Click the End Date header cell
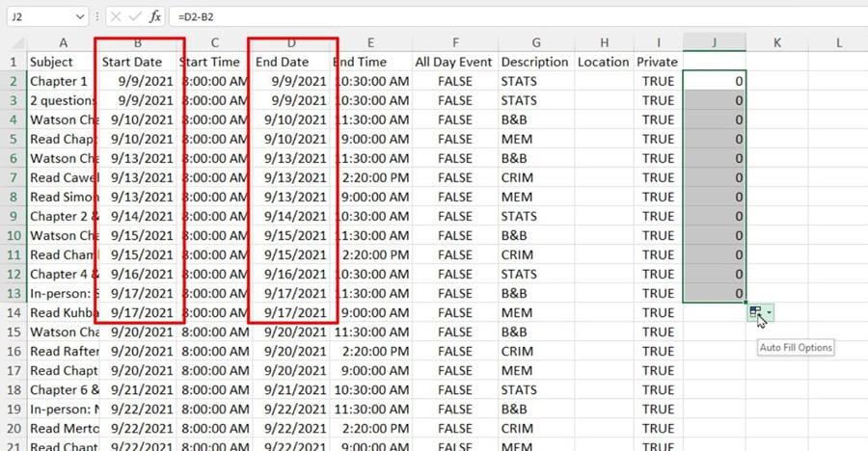Image resolution: width=868 pixels, height=451 pixels. coord(291,62)
